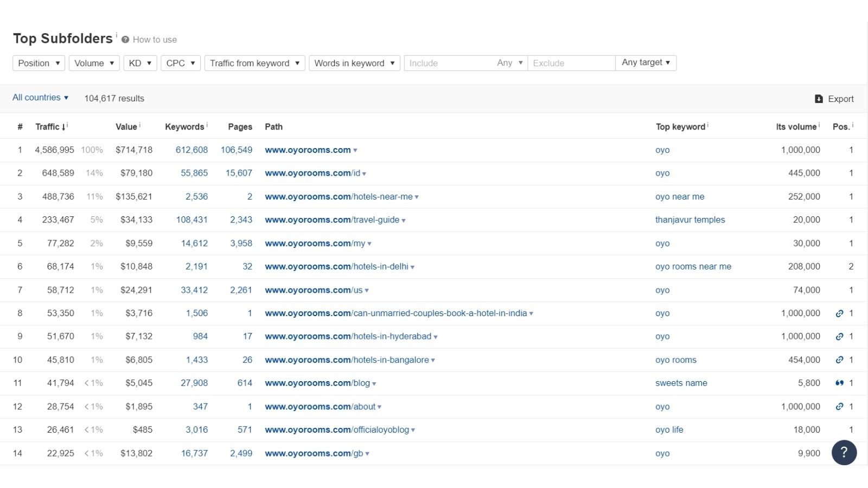This screenshot has width=868, height=488.
Task: Click top keyword 'thanjavur temples'
Action: (x=690, y=220)
